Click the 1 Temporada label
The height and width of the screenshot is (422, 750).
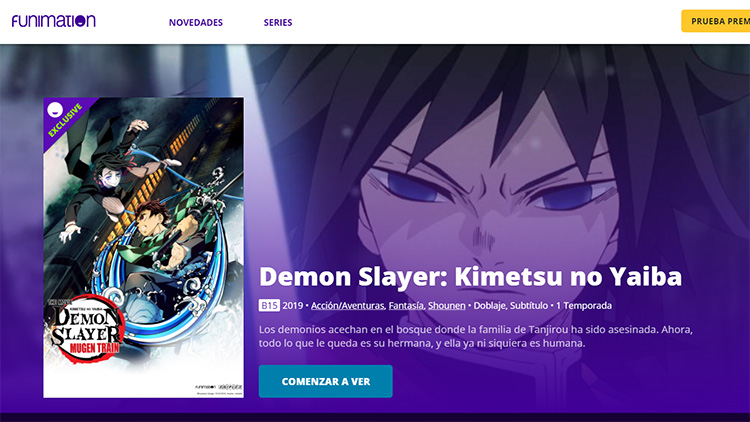pyautogui.click(x=584, y=306)
